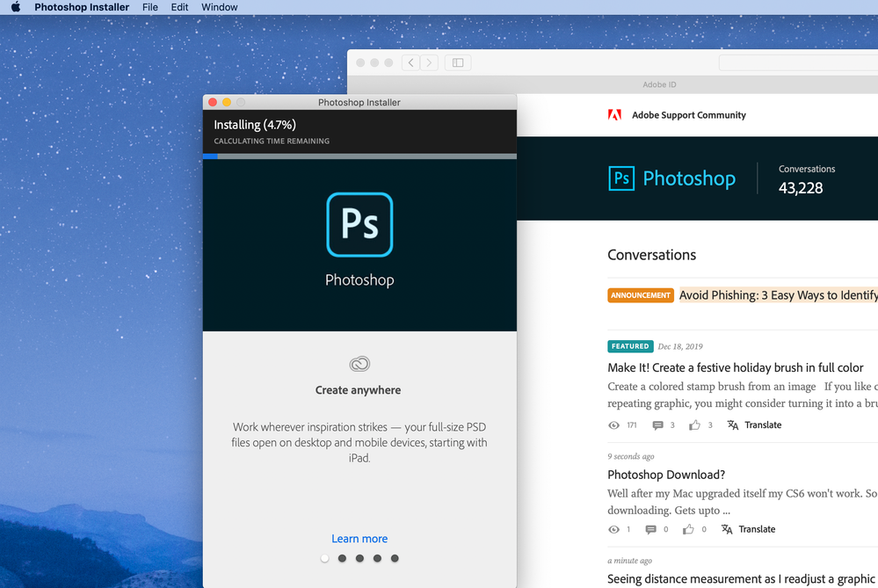Open the Edit menu
Viewport: 878px width, 588px height.
point(180,7)
